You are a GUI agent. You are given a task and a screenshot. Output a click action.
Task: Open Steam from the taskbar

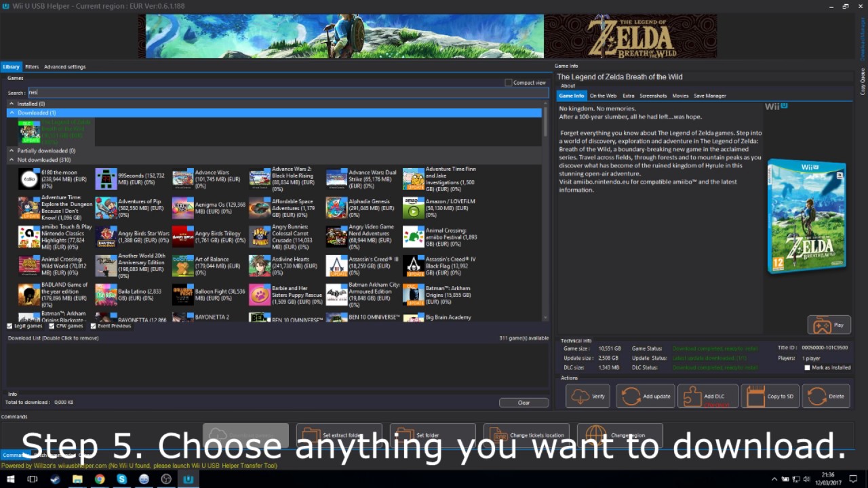55,479
